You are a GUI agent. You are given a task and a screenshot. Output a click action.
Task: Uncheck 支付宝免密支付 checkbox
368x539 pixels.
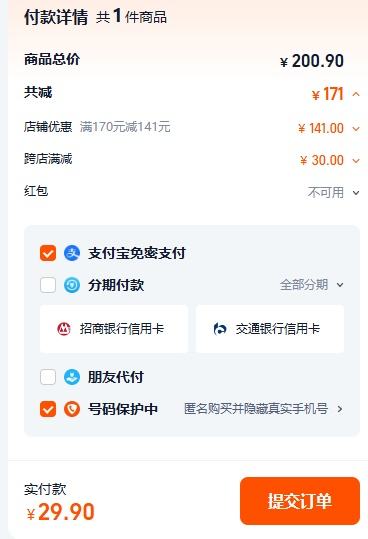point(48,253)
